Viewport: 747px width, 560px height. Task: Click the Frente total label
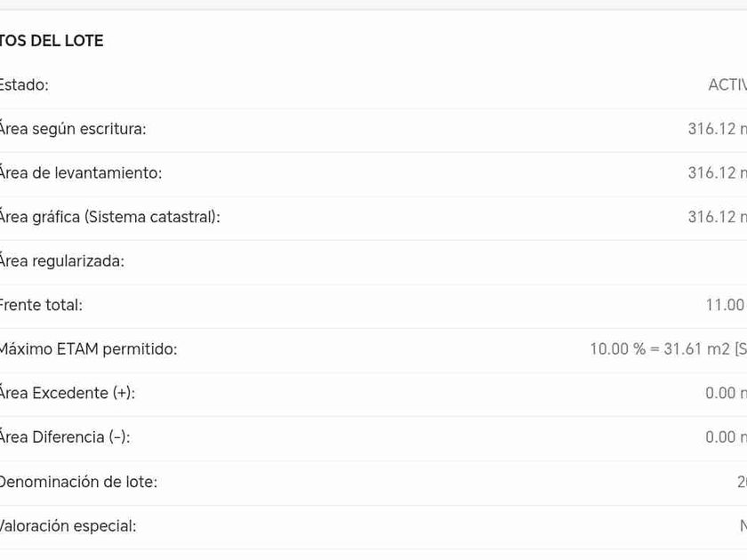tap(41, 305)
